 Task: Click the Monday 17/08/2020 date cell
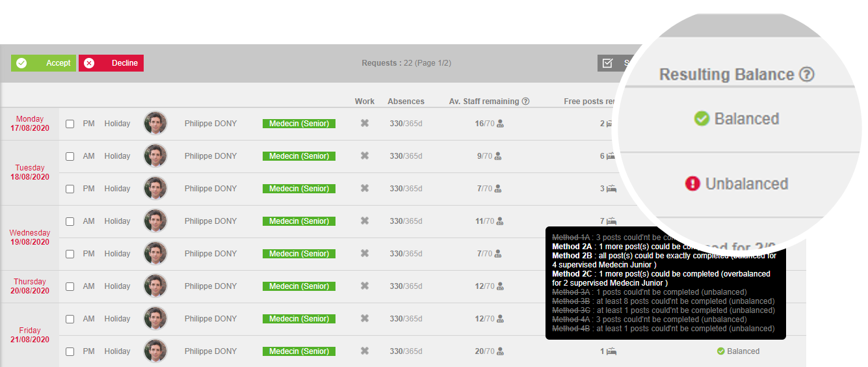30,124
